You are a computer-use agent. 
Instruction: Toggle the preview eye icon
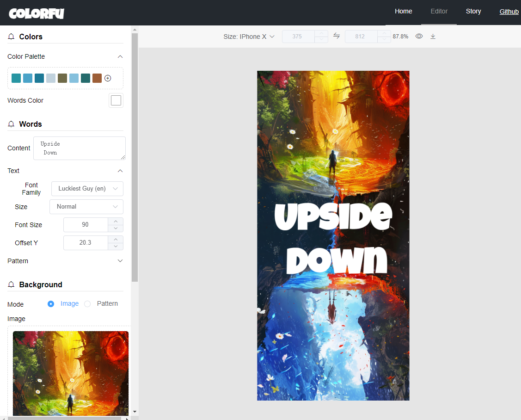[419, 36]
